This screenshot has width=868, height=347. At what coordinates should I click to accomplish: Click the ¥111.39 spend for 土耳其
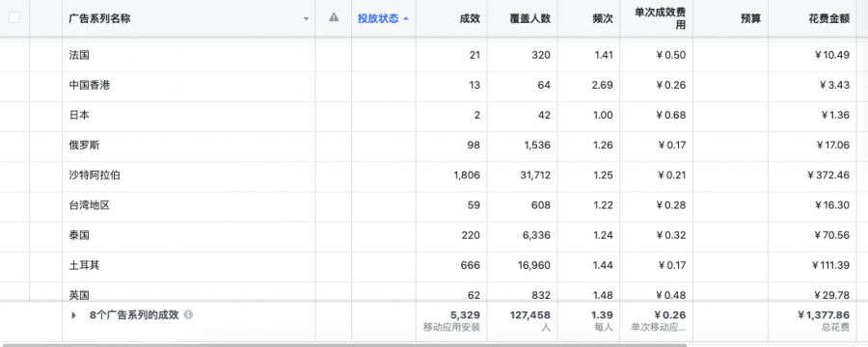point(831,265)
